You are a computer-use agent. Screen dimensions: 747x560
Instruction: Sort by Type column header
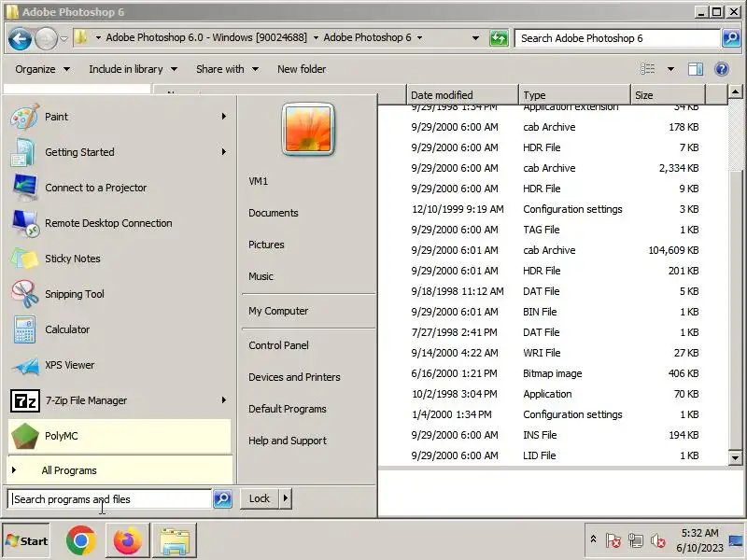574,95
